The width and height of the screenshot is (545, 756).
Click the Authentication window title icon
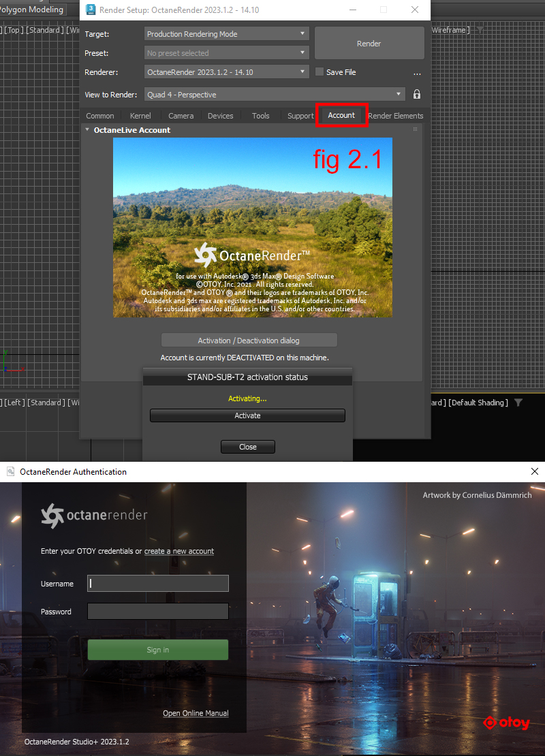[x=10, y=471]
